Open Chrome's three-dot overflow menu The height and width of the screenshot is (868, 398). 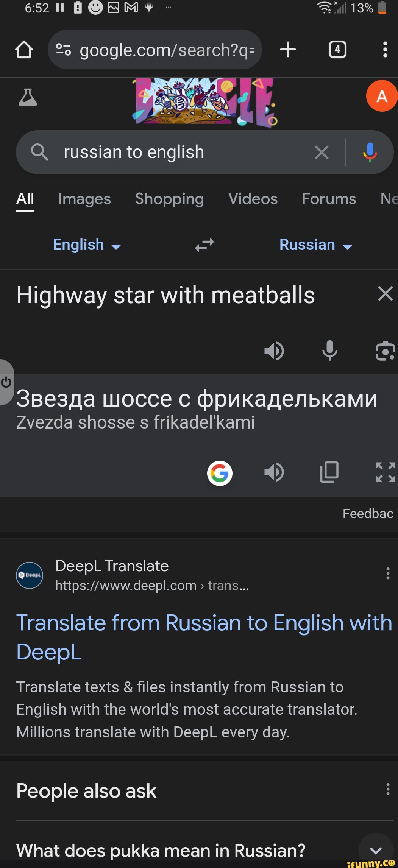(385, 50)
